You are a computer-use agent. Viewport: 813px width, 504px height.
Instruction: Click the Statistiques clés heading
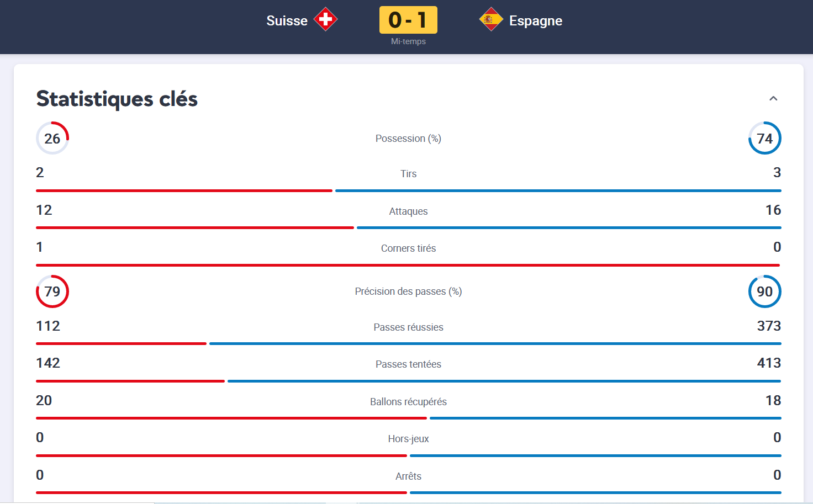tap(117, 99)
